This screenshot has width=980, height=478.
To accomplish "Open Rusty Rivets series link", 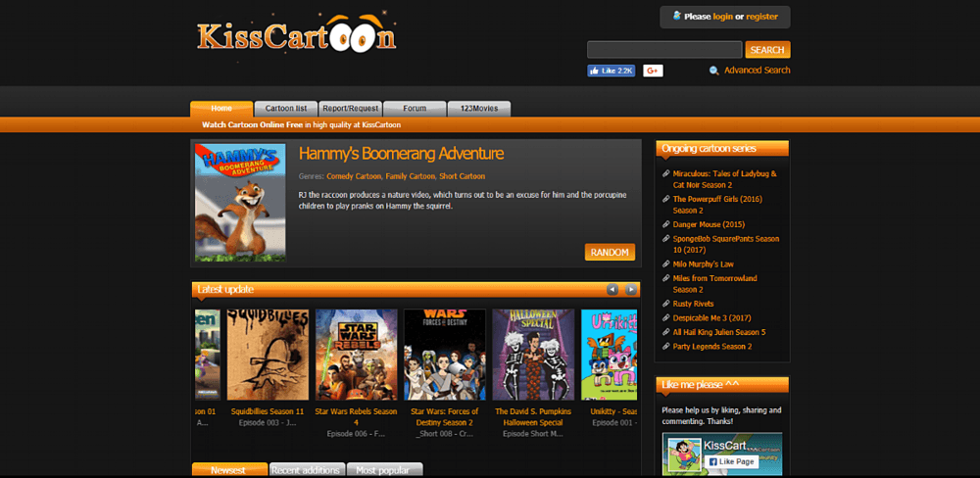I will (693, 304).
